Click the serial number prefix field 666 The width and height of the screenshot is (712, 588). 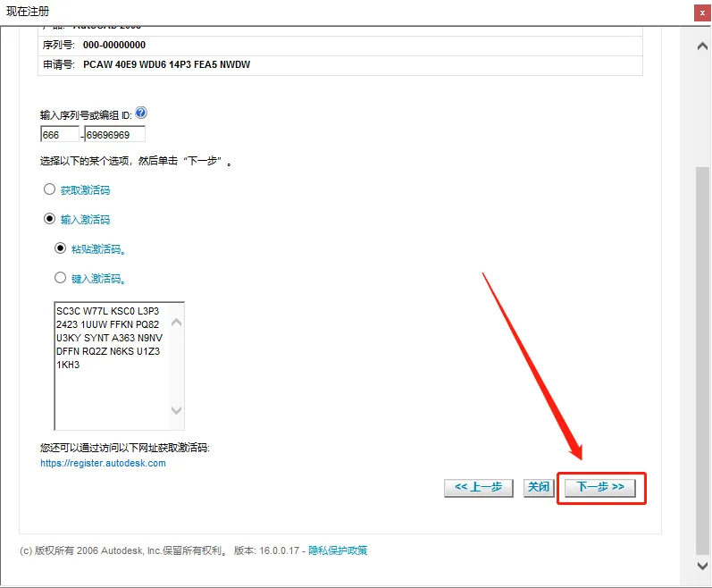60,134
